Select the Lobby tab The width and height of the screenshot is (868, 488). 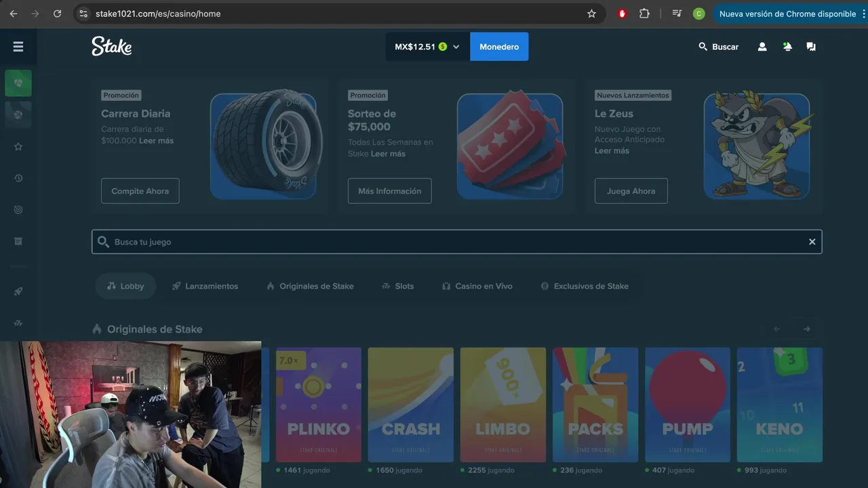(125, 286)
